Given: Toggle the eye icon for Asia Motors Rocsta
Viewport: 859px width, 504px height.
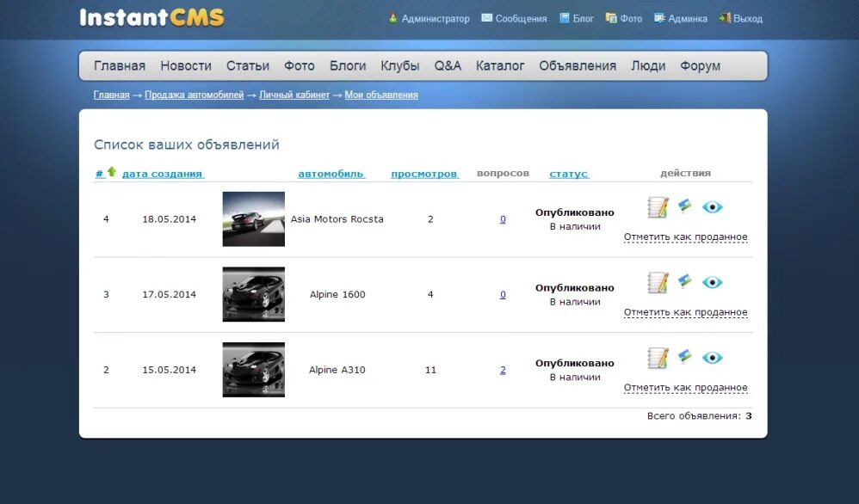Looking at the screenshot, I should pos(712,207).
